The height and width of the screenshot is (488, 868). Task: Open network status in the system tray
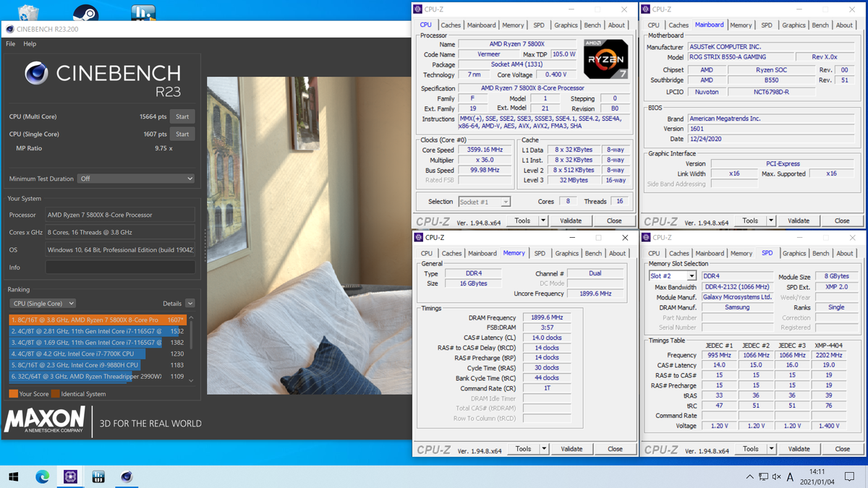click(763, 476)
